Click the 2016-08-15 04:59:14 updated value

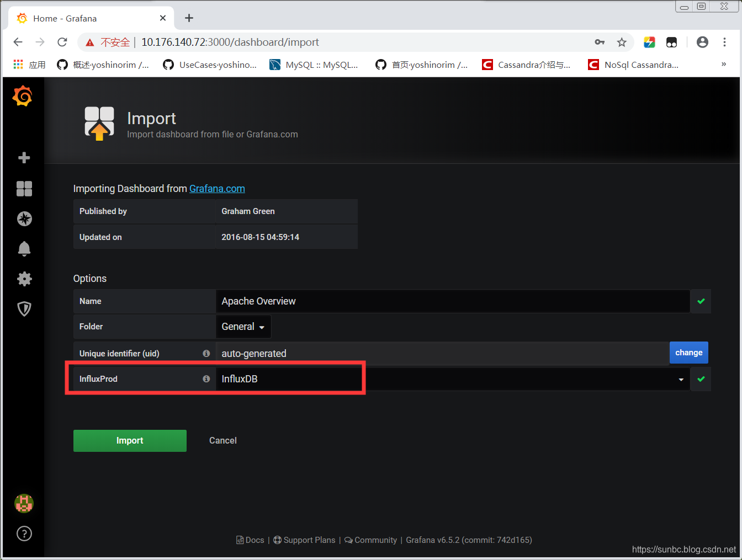[260, 237]
